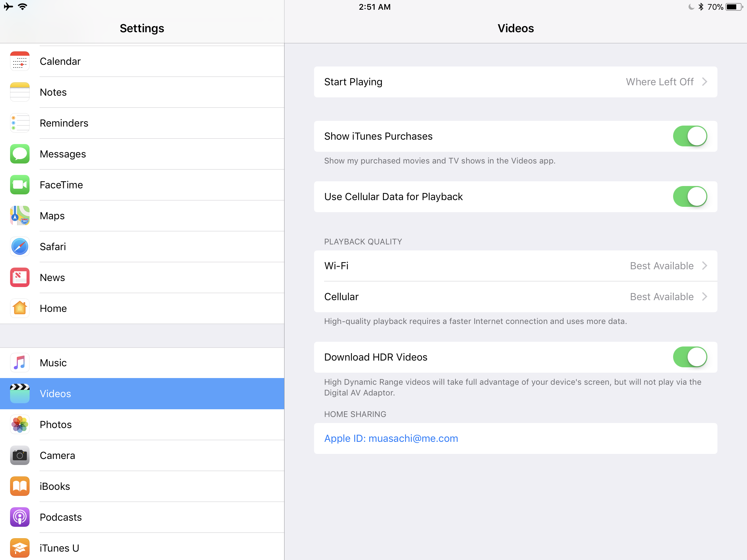
Task: Tap the Notes app icon
Action: coord(19,92)
